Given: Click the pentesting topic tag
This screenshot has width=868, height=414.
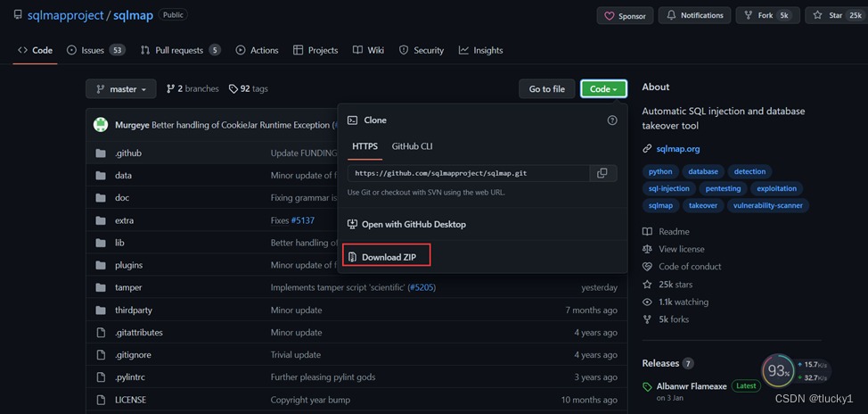Looking at the screenshot, I should [723, 188].
